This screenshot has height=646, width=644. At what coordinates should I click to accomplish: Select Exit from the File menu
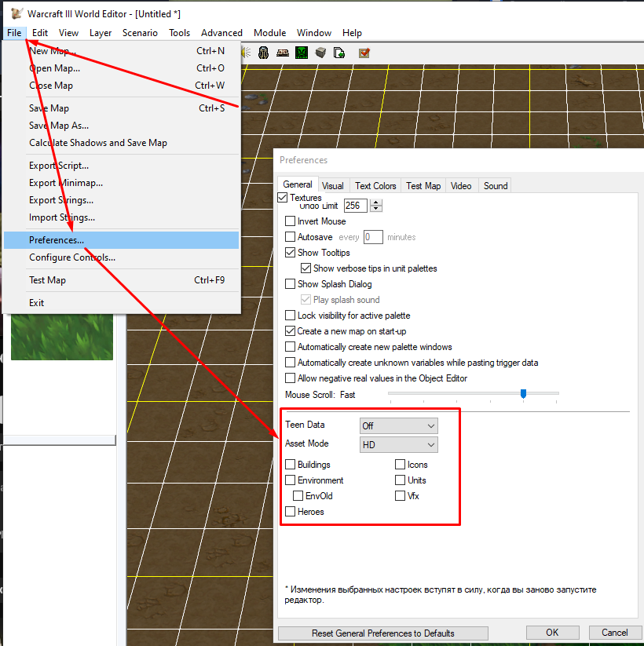121,303
